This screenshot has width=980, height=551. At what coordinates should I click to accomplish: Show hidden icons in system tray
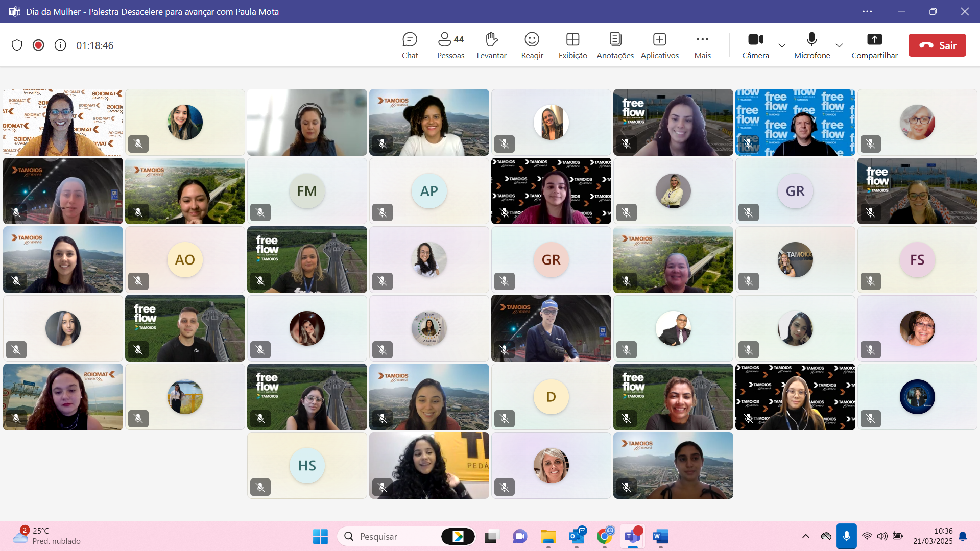(805, 536)
